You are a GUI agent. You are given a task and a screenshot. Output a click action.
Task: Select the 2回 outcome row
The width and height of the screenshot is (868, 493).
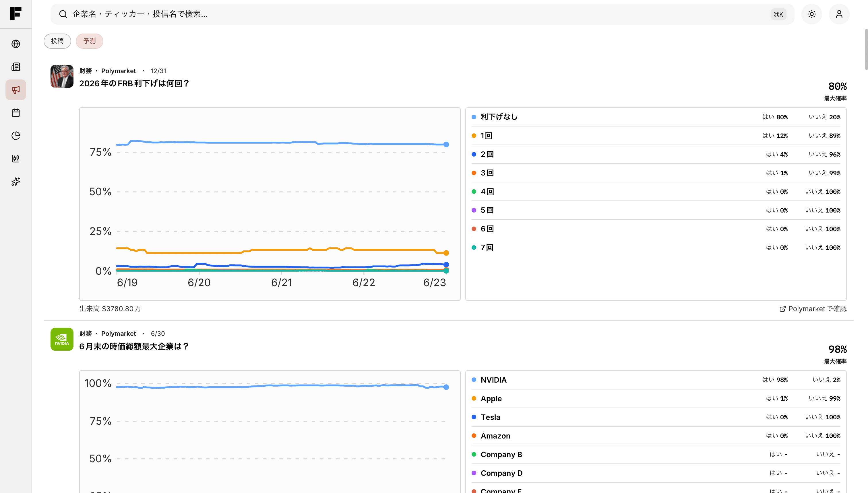click(656, 154)
